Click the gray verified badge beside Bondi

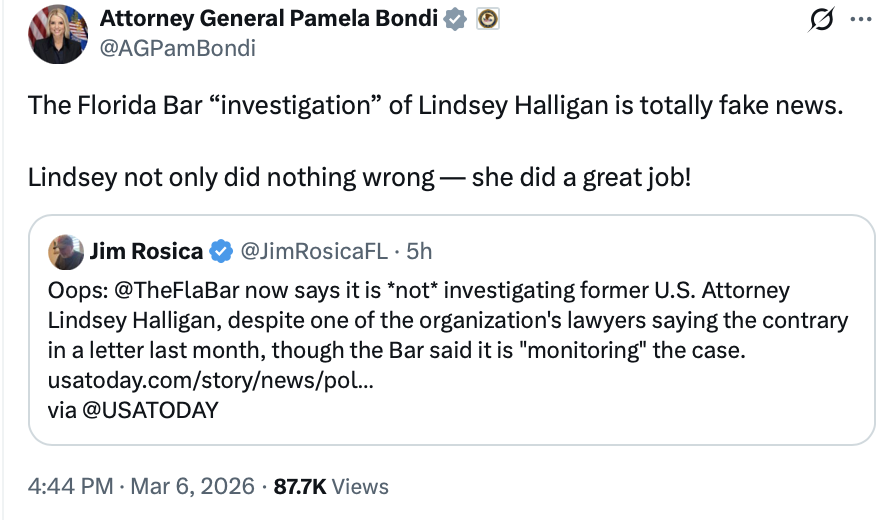click(x=455, y=19)
